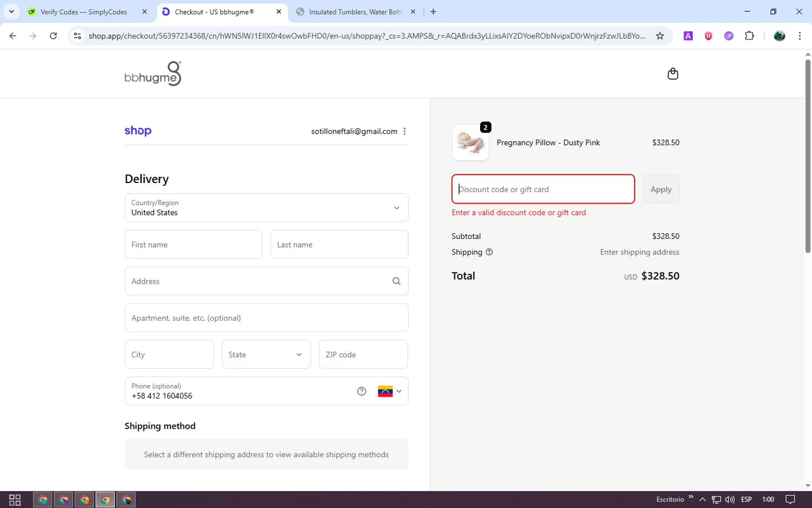Click the network tray icon

pyautogui.click(x=716, y=499)
